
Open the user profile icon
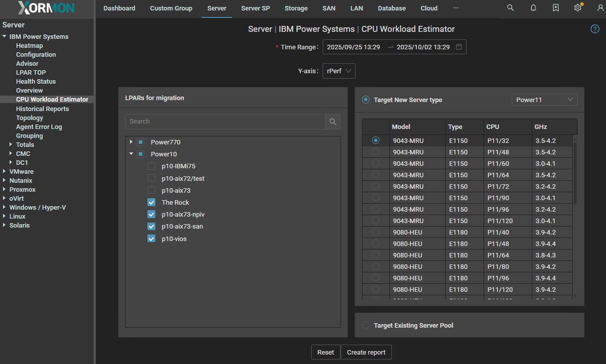pyautogui.click(x=600, y=8)
